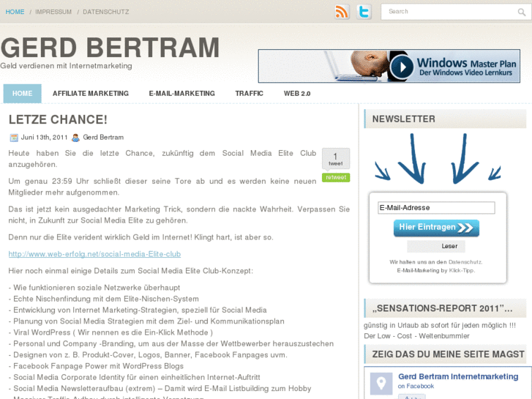Open the Klick-Tipp link
The height and width of the screenshot is (399, 532).
pyautogui.click(x=462, y=271)
